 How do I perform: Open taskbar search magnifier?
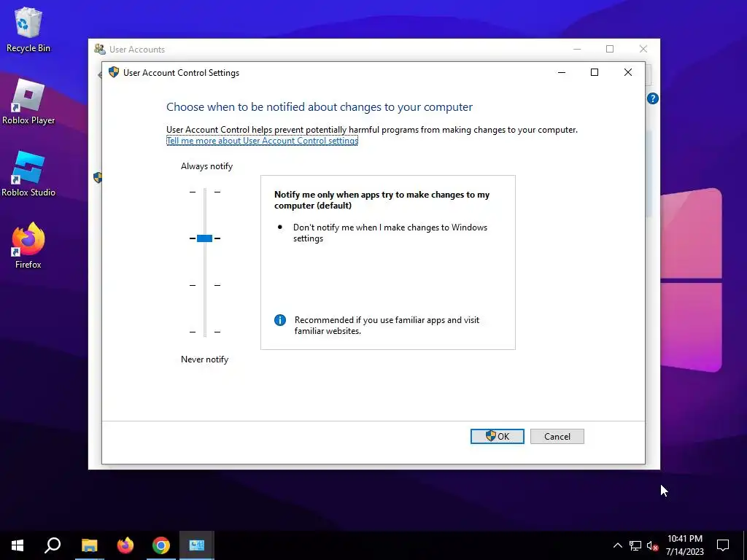pyautogui.click(x=53, y=545)
